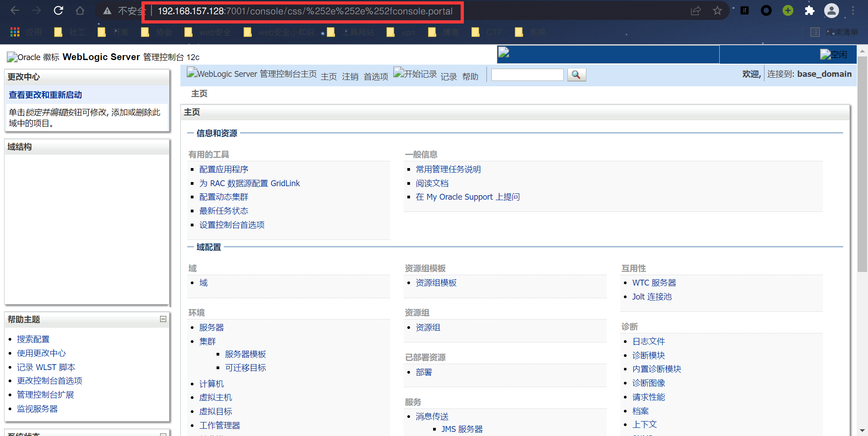
Task: Open 为 RAC 数据源配置 GridLink
Action: click(250, 183)
